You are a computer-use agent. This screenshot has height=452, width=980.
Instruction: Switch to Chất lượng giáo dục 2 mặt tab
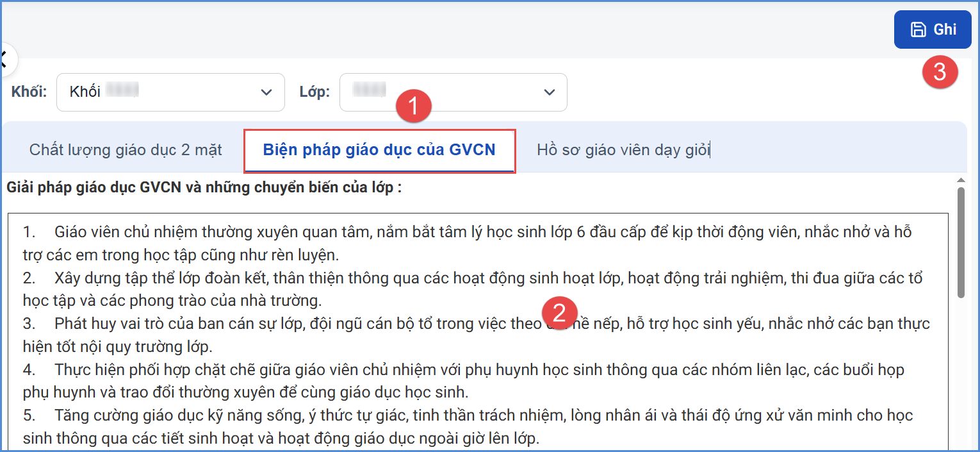point(126,150)
